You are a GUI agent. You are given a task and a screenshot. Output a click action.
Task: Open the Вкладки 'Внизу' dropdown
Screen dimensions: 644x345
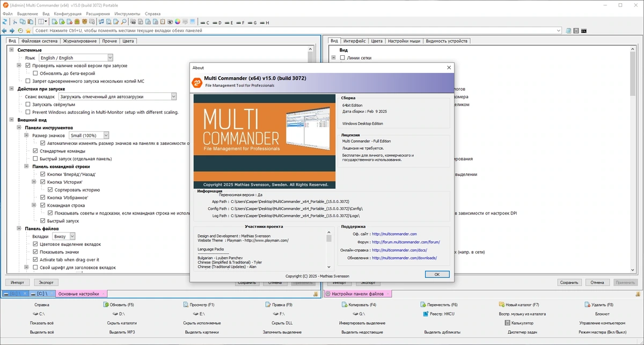(x=63, y=236)
